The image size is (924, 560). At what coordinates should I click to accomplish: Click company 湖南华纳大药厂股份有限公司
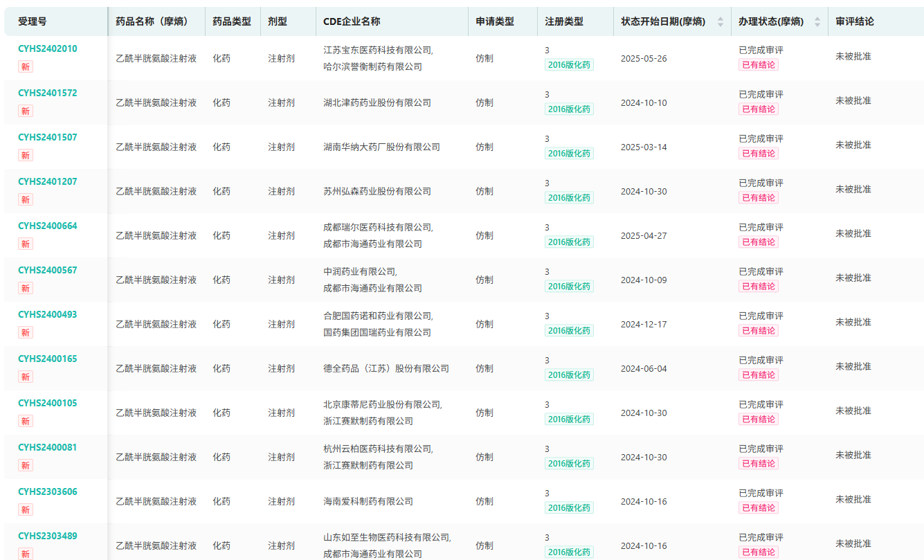(x=381, y=147)
